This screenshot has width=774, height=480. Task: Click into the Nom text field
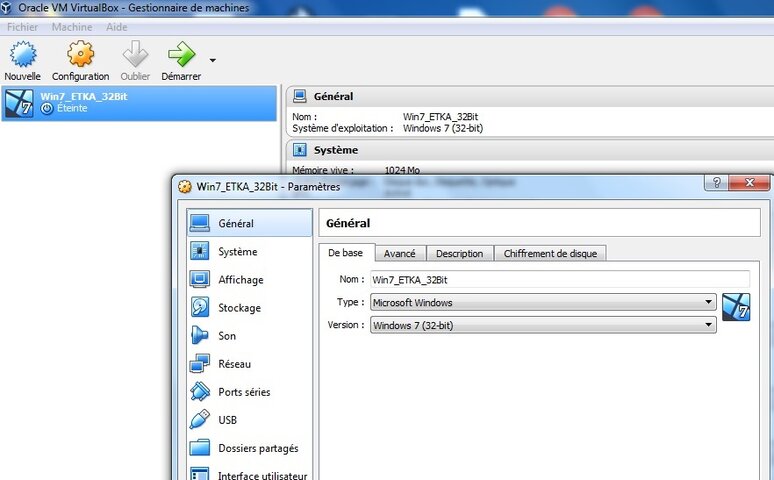pos(560,280)
